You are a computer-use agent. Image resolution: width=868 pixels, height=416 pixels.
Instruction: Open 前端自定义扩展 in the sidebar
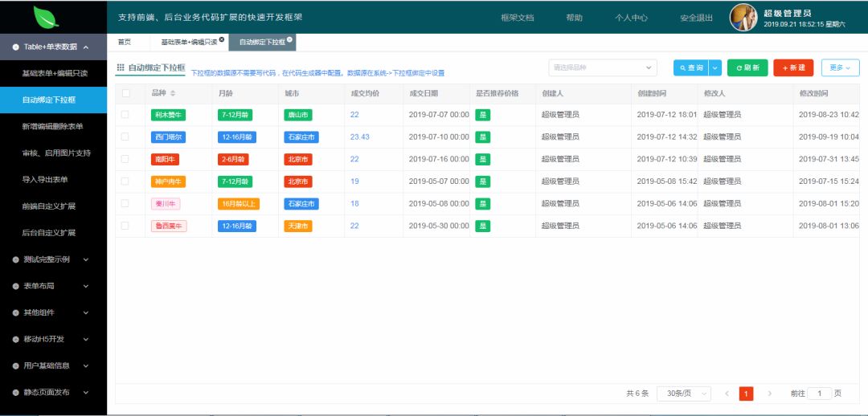click(x=54, y=206)
